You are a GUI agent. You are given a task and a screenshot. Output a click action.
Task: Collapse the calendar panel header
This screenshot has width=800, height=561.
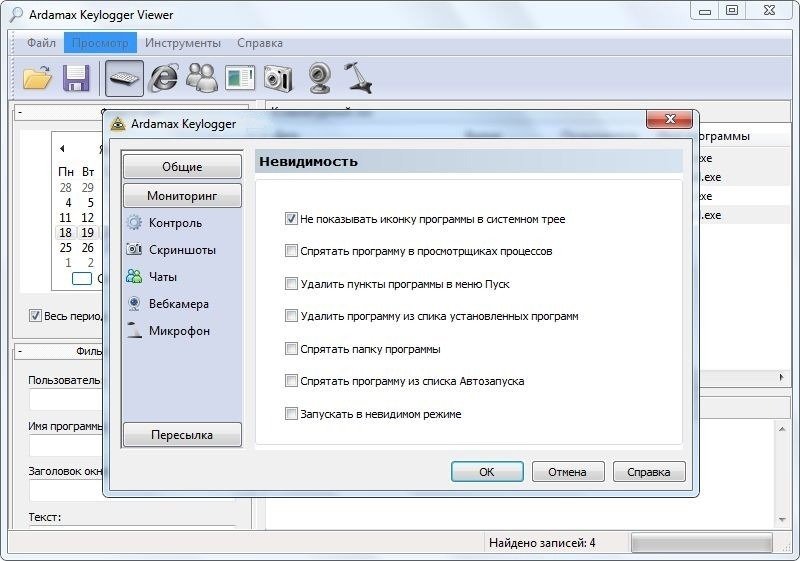(20, 112)
